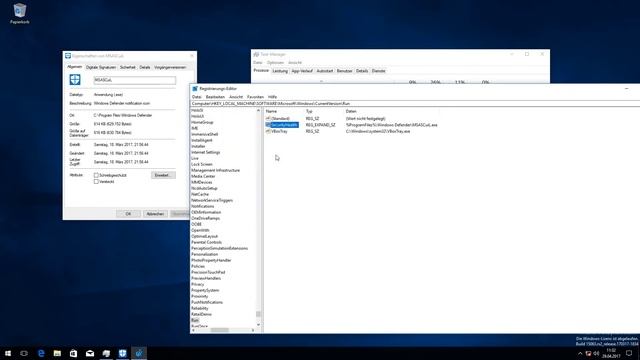Switch to Task Manager via taskbar icon
The height and width of the screenshot is (360, 640).
(106, 353)
